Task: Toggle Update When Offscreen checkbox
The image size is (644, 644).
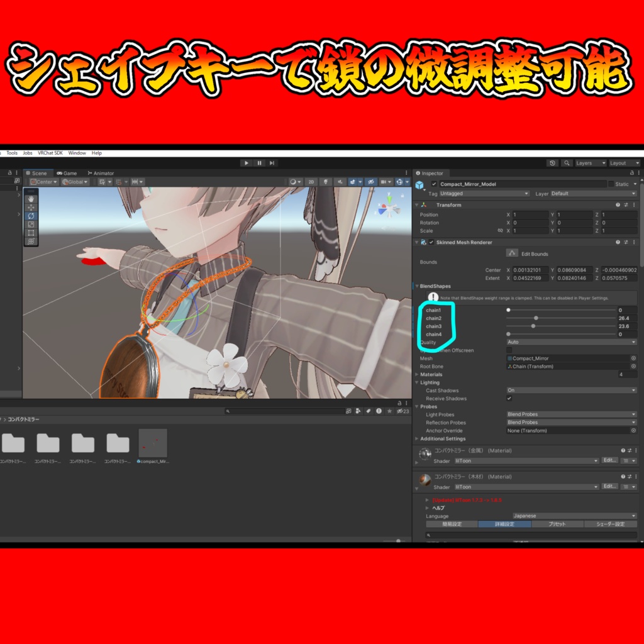Action: point(509,350)
